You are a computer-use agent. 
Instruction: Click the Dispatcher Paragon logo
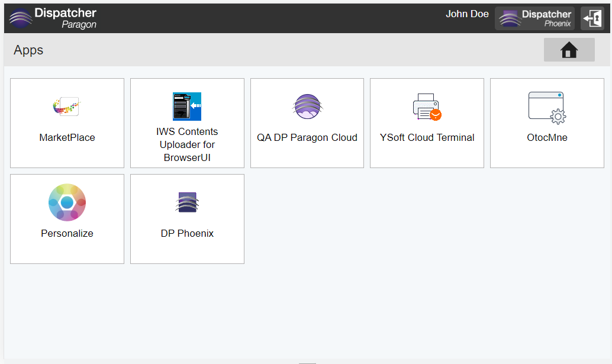(52, 18)
